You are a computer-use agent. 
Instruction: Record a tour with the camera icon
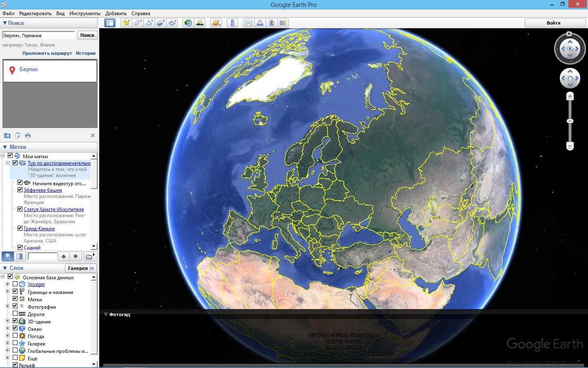point(172,23)
